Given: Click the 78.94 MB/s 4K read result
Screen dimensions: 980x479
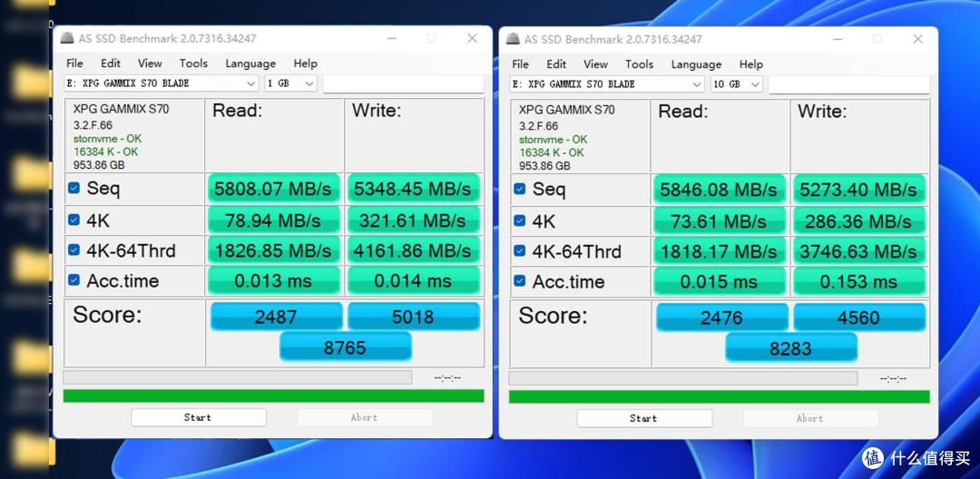Looking at the screenshot, I should (x=273, y=220).
